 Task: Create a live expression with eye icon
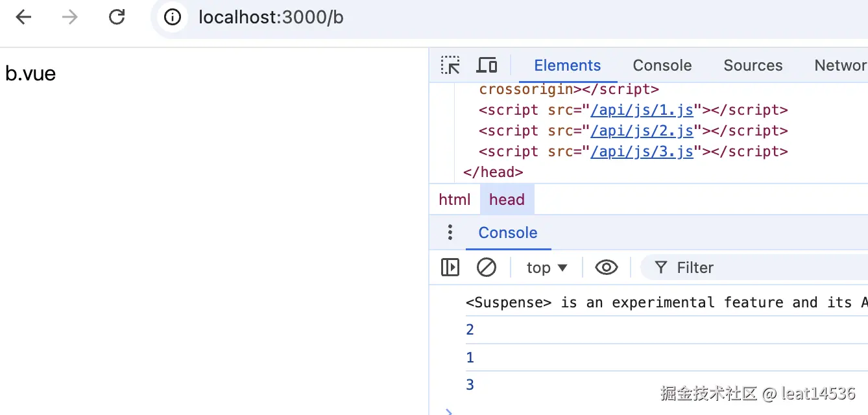(607, 267)
